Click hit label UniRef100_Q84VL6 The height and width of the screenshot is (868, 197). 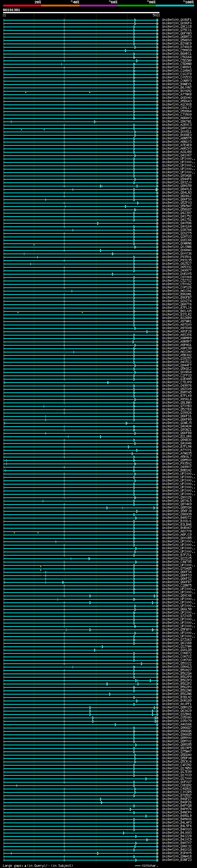point(177,189)
